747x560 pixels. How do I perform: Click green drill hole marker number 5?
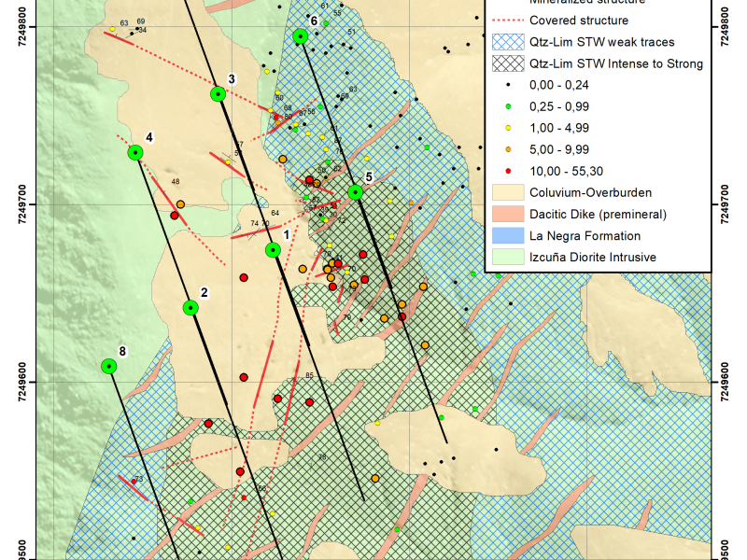pyautogui.click(x=355, y=192)
